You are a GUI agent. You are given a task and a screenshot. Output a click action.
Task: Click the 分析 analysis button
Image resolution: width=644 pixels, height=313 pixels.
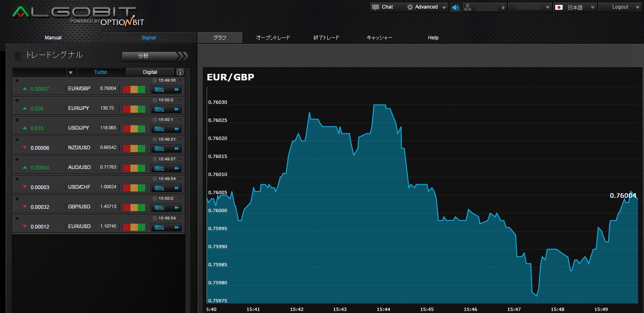click(x=155, y=56)
